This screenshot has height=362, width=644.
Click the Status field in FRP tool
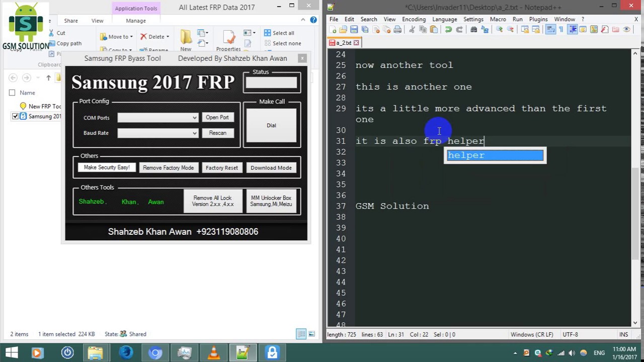271,83
